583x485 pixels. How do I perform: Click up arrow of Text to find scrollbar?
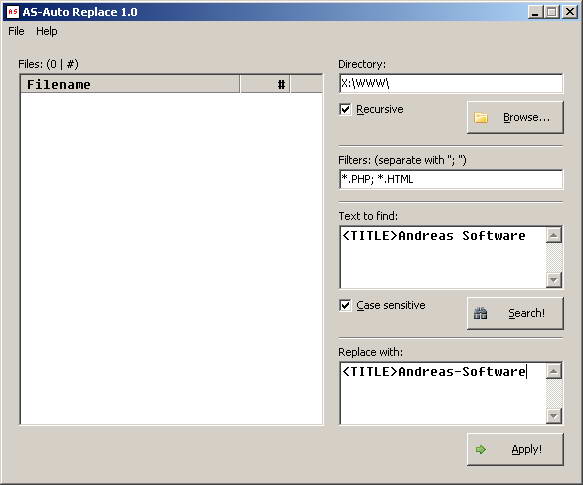coord(554,235)
